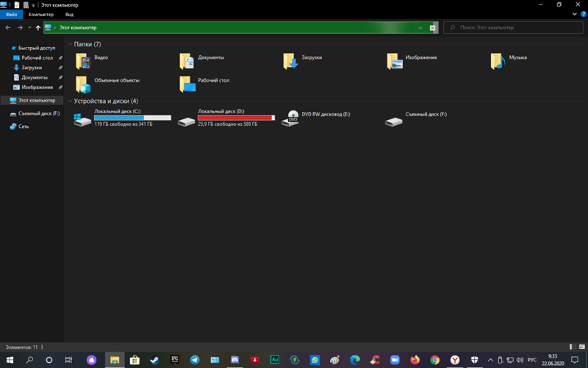Open Adobe Audition from taskbar

click(x=274, y=360)
